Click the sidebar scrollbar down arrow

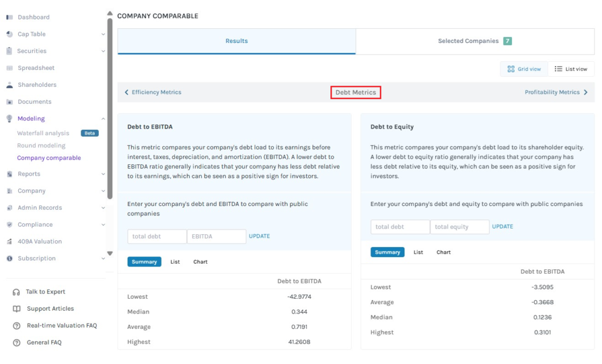110,254
